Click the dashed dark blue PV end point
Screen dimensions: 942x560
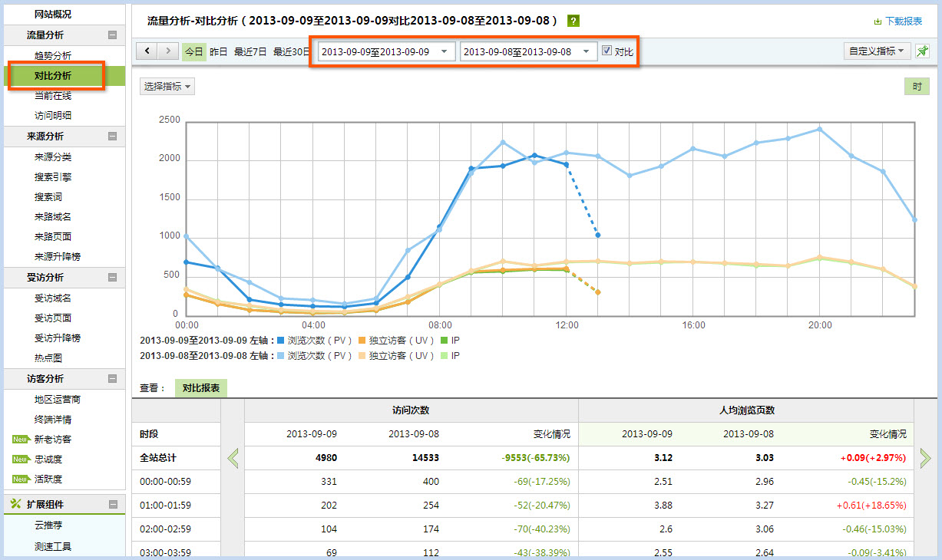598,235
